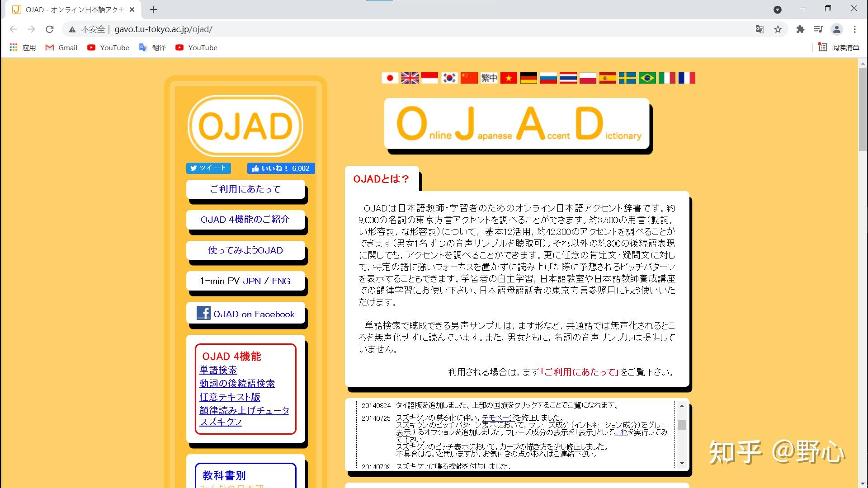The image size is (868, 488).
Task: Open Gmail from the bookmarks bar
Action: point(61,47)
